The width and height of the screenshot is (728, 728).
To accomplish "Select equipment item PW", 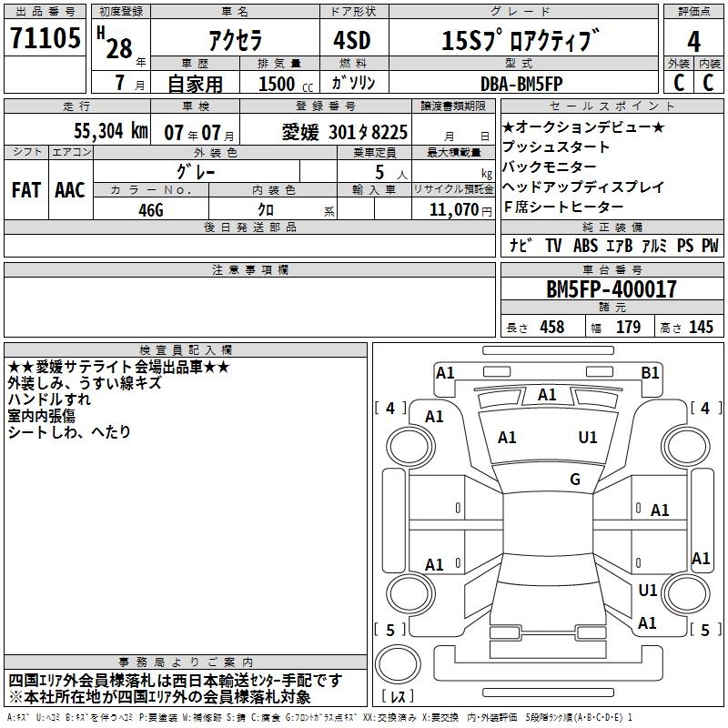I will click(710, 245).
